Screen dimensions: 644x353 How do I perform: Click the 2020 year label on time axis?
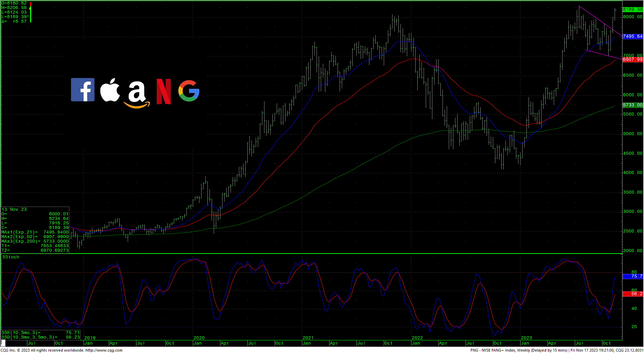pyautogui.click(x=199, y=338)
